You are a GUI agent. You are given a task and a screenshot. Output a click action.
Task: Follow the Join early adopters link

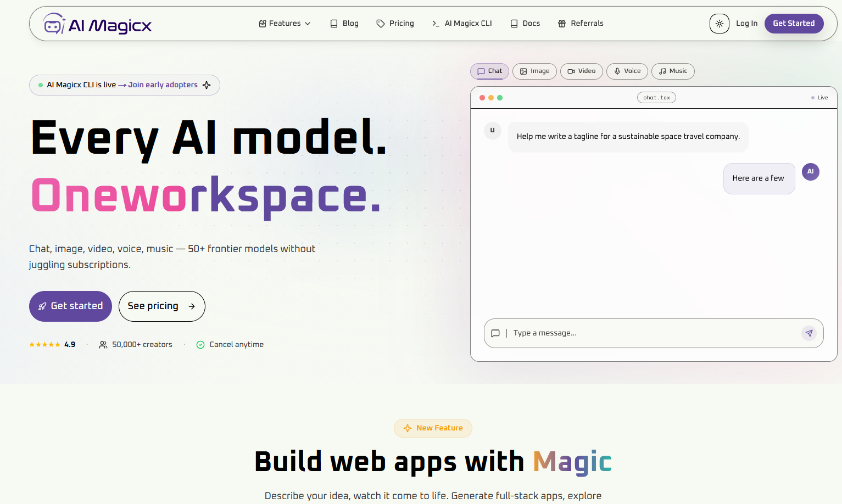pos(163,85)
